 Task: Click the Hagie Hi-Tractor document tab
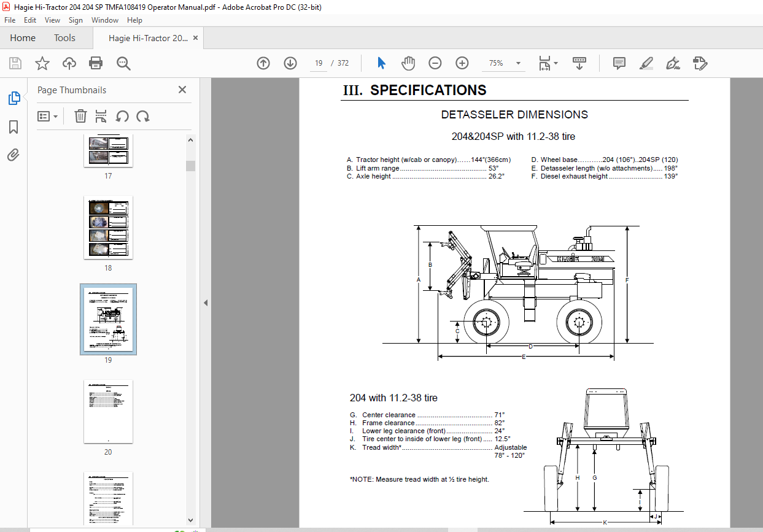pos(148,38)
